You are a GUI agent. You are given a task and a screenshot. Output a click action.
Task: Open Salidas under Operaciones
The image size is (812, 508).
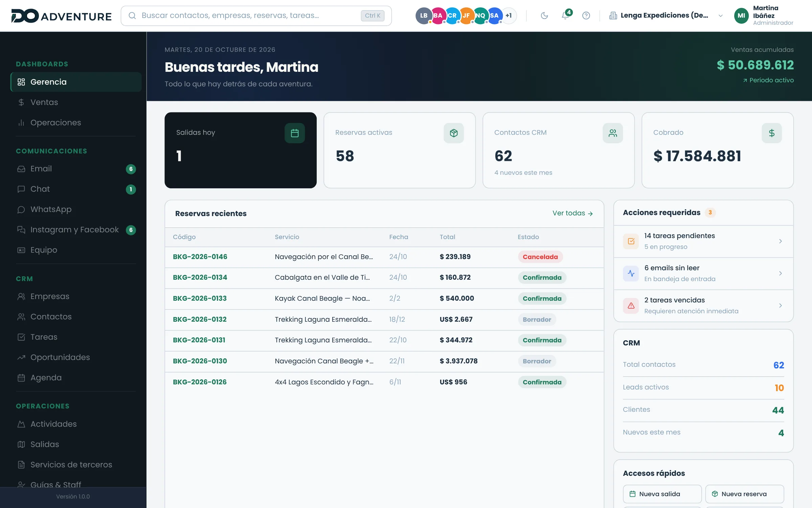pyautogui.click(x=76, y=444)
